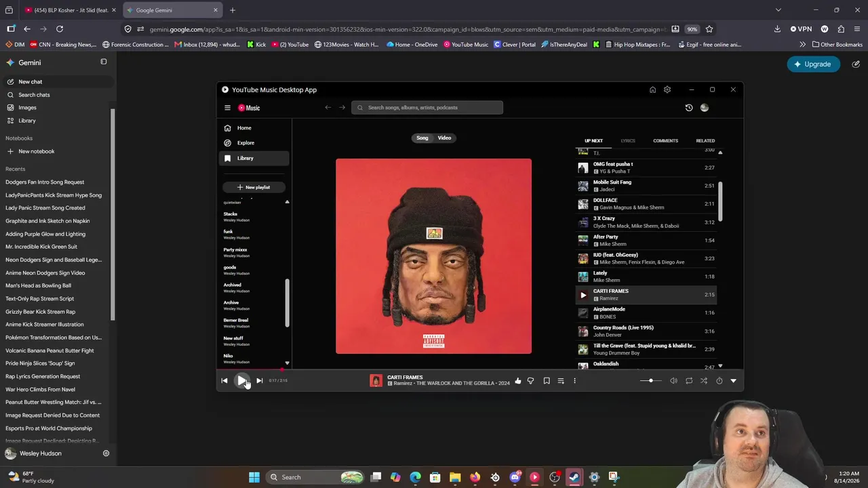
Task: Open the COMMENTS tab
Action: pos(665,141)
